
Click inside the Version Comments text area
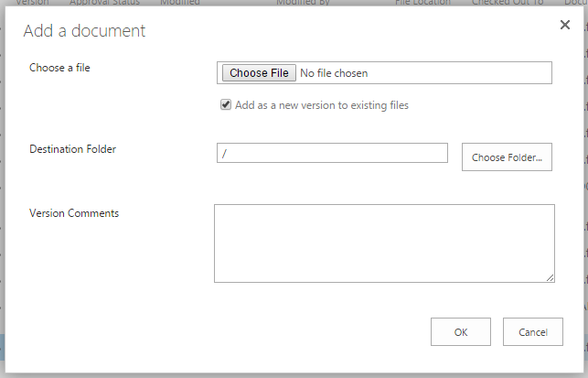[x=384, y=243]
